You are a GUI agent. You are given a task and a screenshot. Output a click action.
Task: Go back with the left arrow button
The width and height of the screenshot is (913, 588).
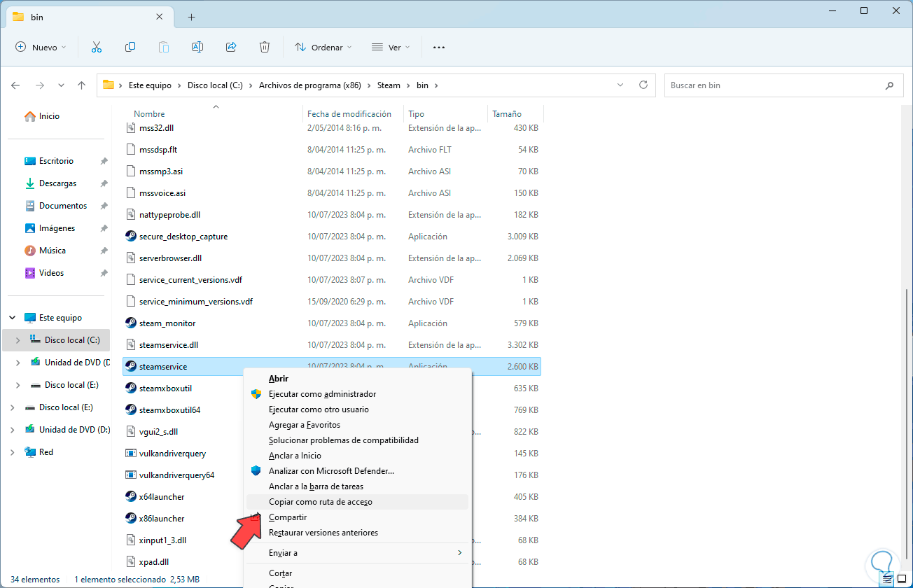pos(15,85)
